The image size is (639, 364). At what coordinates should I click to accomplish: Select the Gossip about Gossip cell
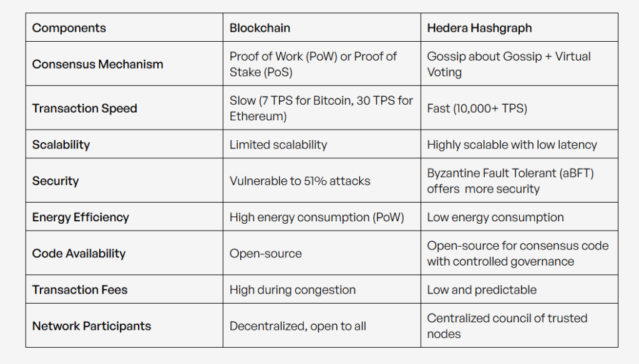pos(509,64)
